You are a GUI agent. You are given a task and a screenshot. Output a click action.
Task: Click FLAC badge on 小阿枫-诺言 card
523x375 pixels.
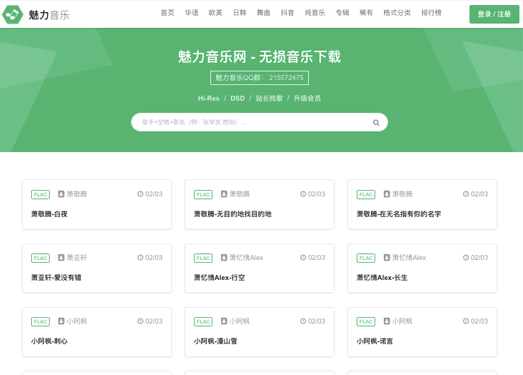(366, 322)
